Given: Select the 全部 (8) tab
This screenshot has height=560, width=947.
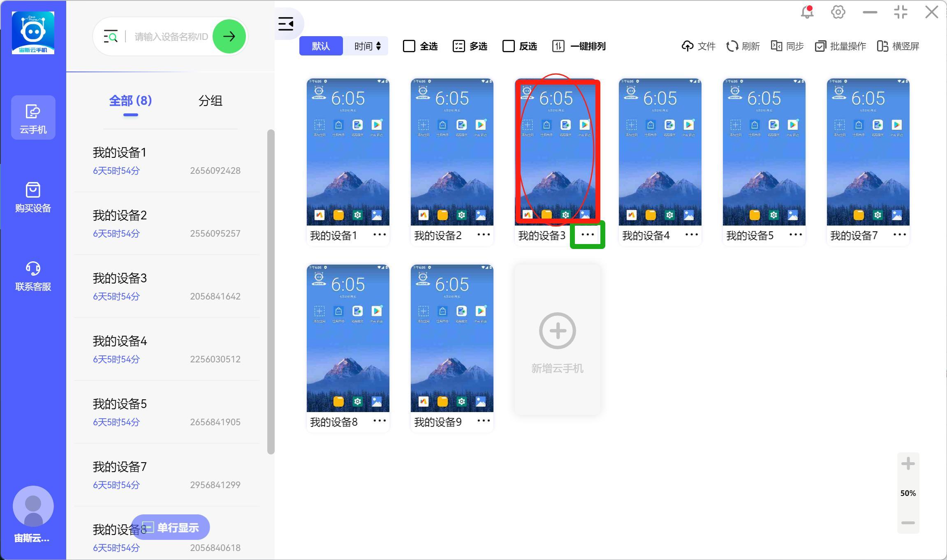Looking at the screenshot, I should point(130,101).
